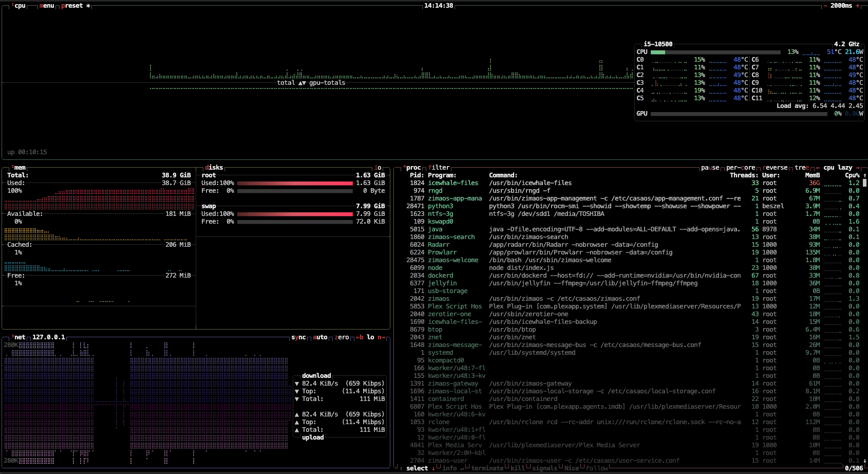Toggle the disks view in memory box
868x474 pixels.
point(214,168)
